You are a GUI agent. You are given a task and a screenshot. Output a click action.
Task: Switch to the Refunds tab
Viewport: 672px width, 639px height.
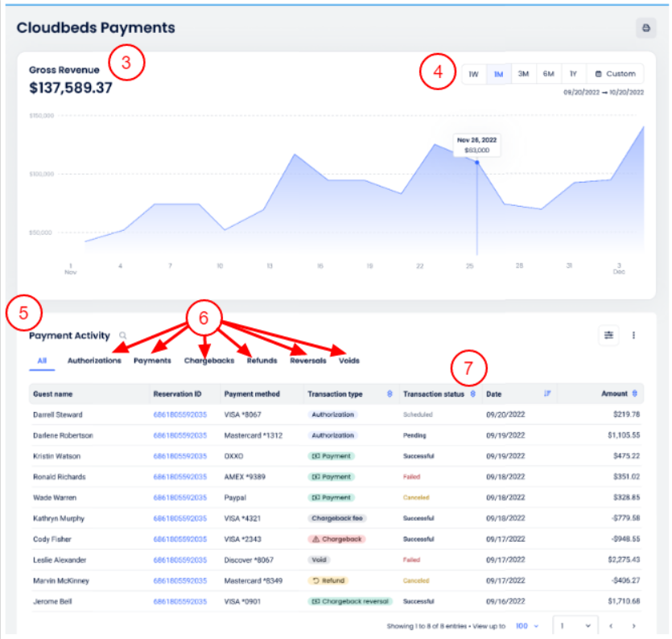coord(261,361)
